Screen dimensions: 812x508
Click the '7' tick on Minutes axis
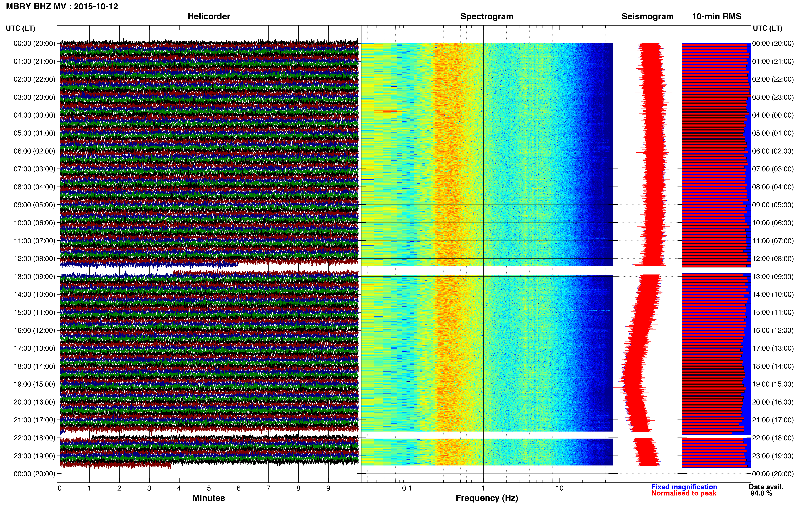pyautogui.click(x=269, y=488)
